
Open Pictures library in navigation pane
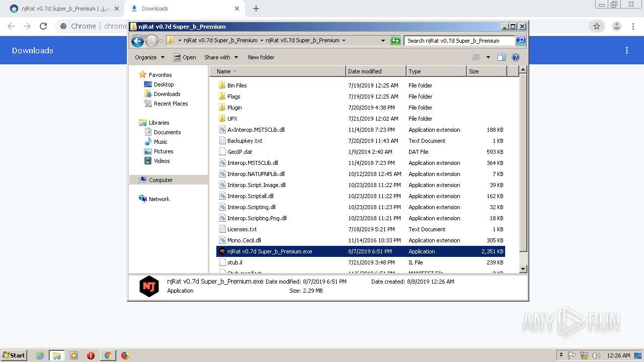coord(164,151)
